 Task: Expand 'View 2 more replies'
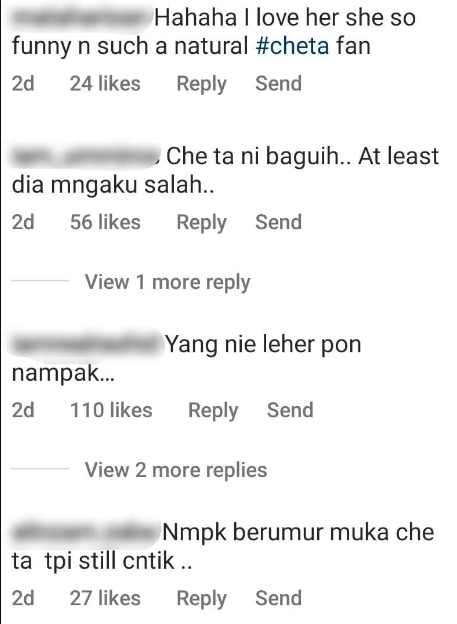(x=176, y=470)
